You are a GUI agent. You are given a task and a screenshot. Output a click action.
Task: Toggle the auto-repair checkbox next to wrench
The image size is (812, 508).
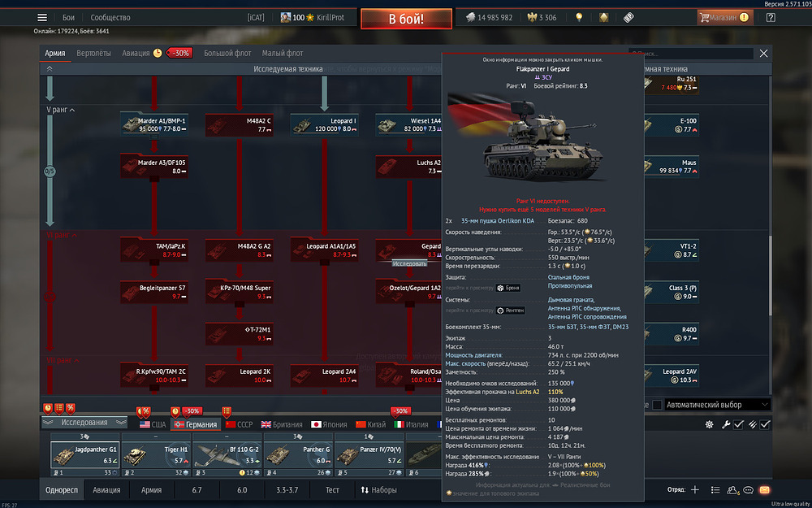(x=738, y=424)
